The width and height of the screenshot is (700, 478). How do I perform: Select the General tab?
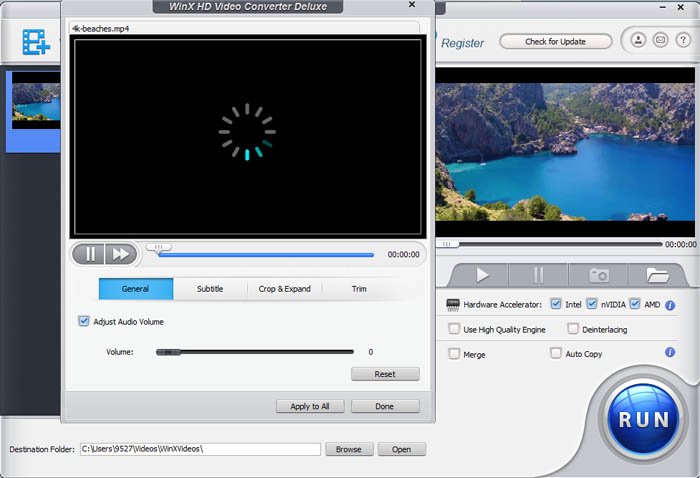(136, 289)
